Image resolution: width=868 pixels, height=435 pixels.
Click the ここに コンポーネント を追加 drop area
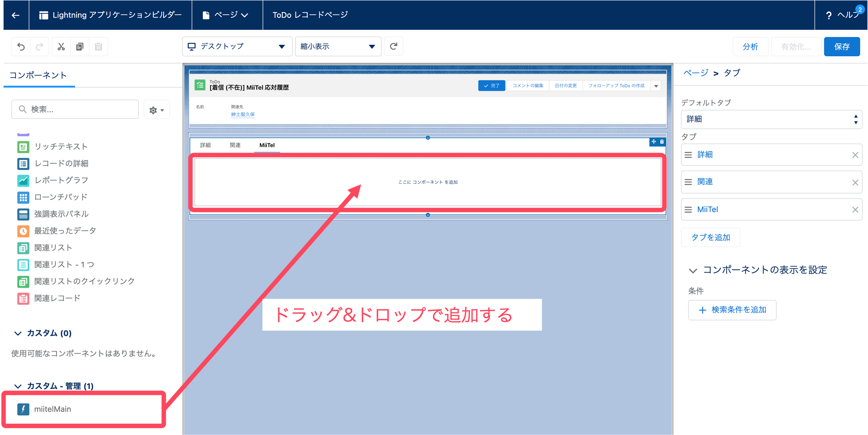point(428,182)
